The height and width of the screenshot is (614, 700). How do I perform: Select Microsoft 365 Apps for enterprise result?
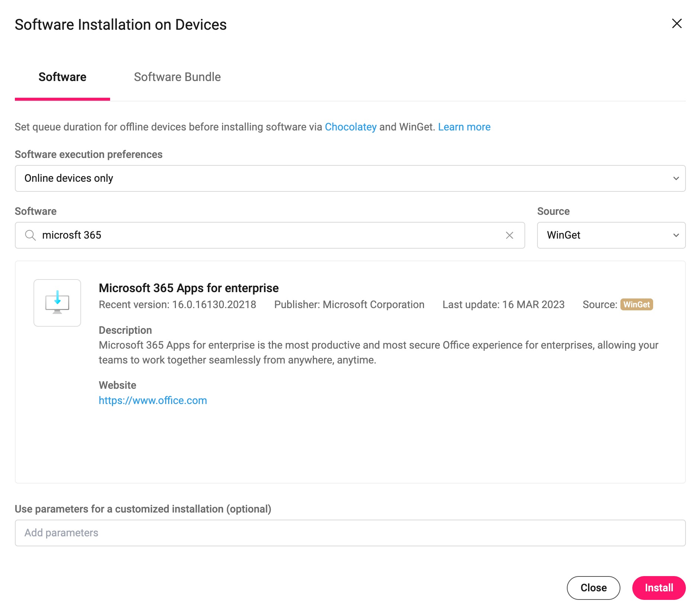coord(189,288)
